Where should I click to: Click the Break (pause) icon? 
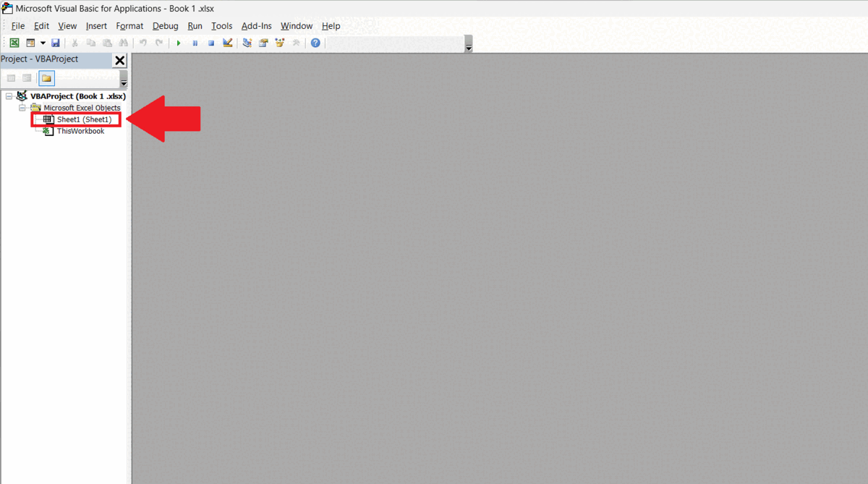195,43
